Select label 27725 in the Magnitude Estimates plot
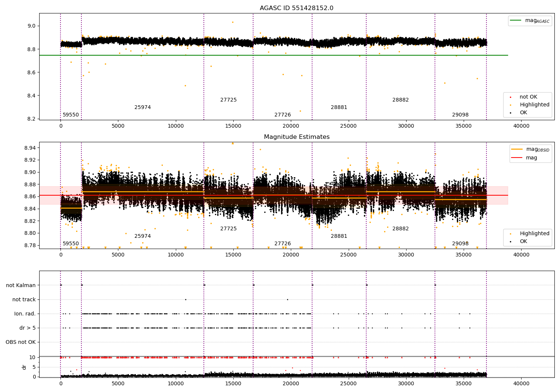Viewport: 560px width, 392px height. [x=228, y=229]
